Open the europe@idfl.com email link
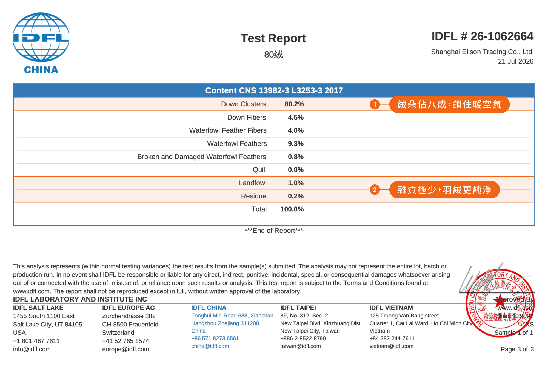The height and width of the screenshot is (392, 548). coord(125,349)
